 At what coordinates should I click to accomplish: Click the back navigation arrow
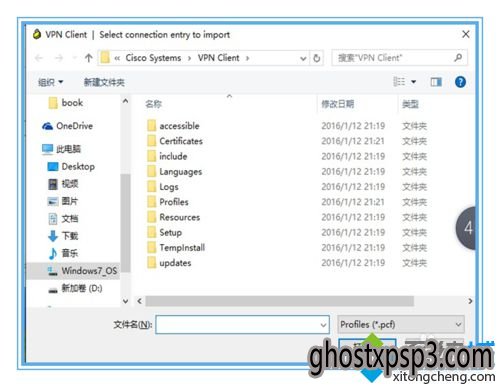tap(39, 58)
